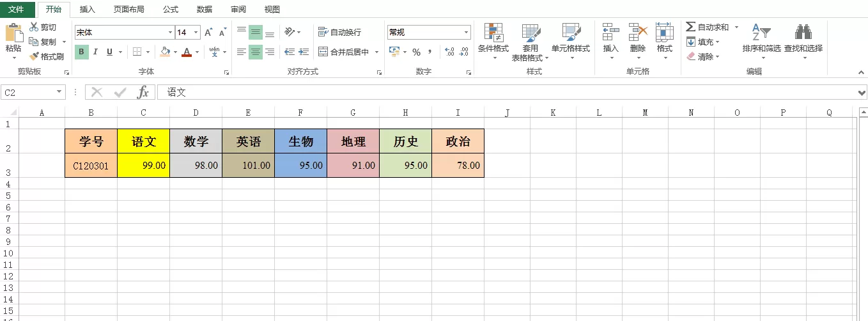
Task: Click Merge and Center (合并后居中)
Action: tap(344, 52)
